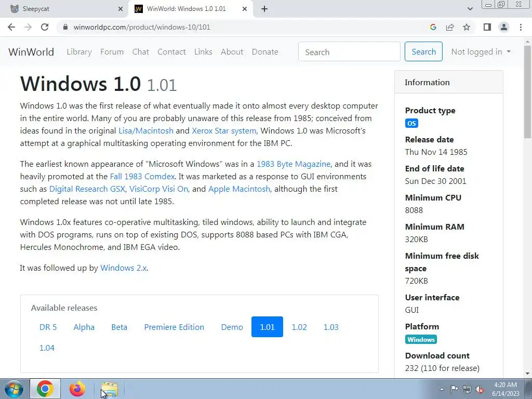Select the 1.04 release
This screenshot has width=532, height=399.
pyautogui.click(x=47, y=348)
